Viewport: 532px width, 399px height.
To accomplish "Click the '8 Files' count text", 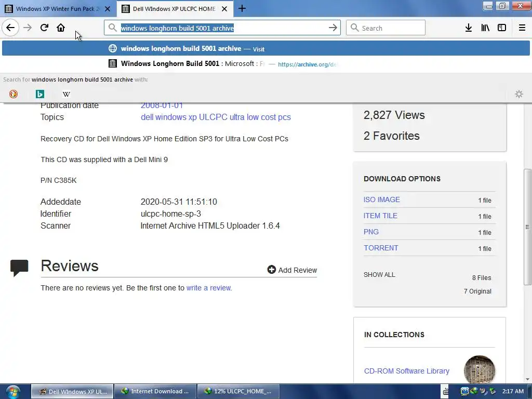I will click(x=482, y=277).
